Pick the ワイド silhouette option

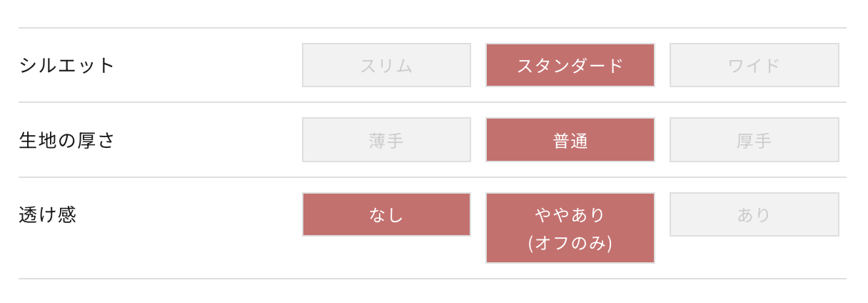pos(755,65)
